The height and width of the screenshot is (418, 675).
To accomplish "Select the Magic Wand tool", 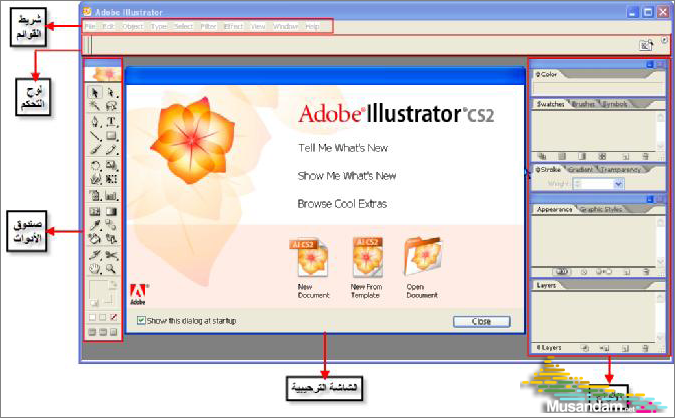I will point(95,105).
